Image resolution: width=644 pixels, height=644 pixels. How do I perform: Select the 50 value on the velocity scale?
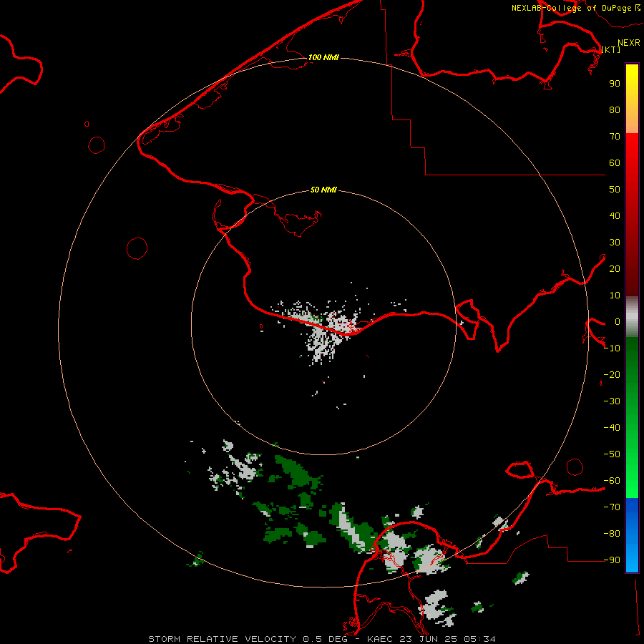(615, 190)
